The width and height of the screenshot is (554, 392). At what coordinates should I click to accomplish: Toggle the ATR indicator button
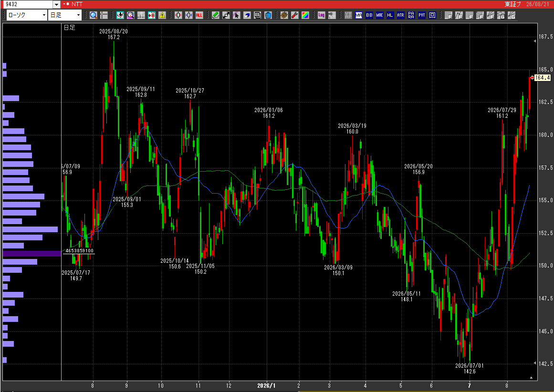[401, 15]
